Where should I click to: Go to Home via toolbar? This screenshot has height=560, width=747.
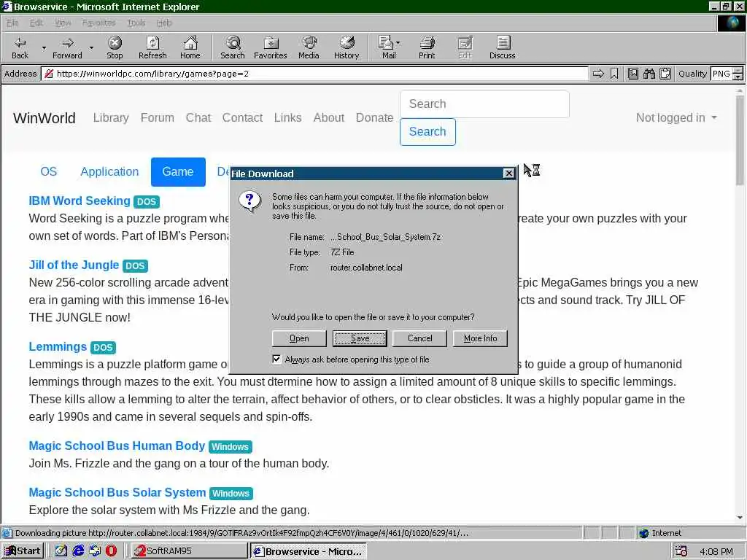pos(190,47)
